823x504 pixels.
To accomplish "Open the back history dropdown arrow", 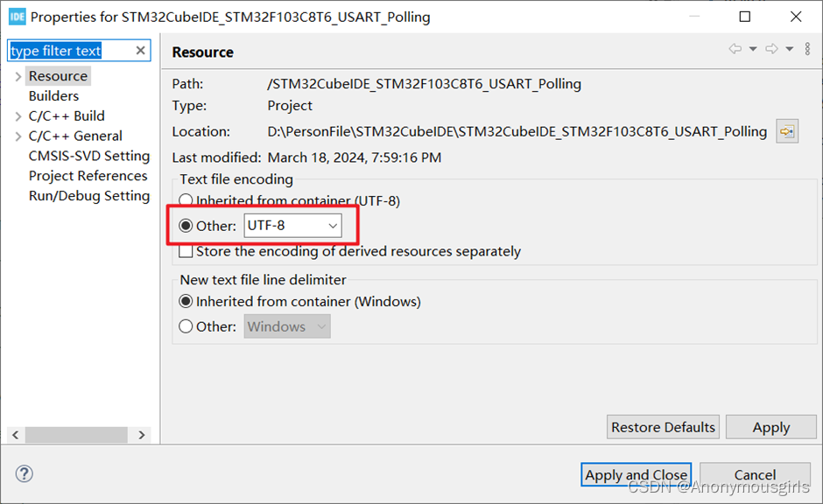I will coord(753,49).
